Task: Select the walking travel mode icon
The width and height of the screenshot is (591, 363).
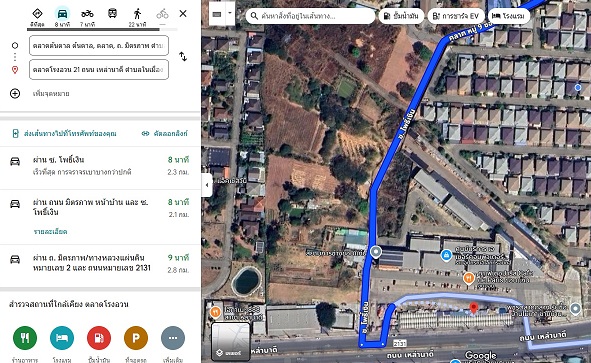Action: (137, 14)
